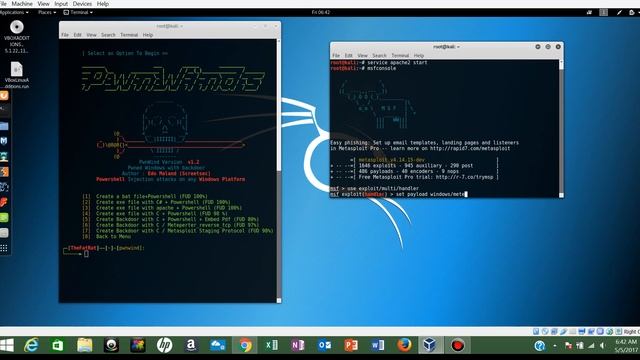Screen dimensions: 640x360
Task: Open VirtualBox Devices menu
Action: pyautogui.click(x=82, y=4)
